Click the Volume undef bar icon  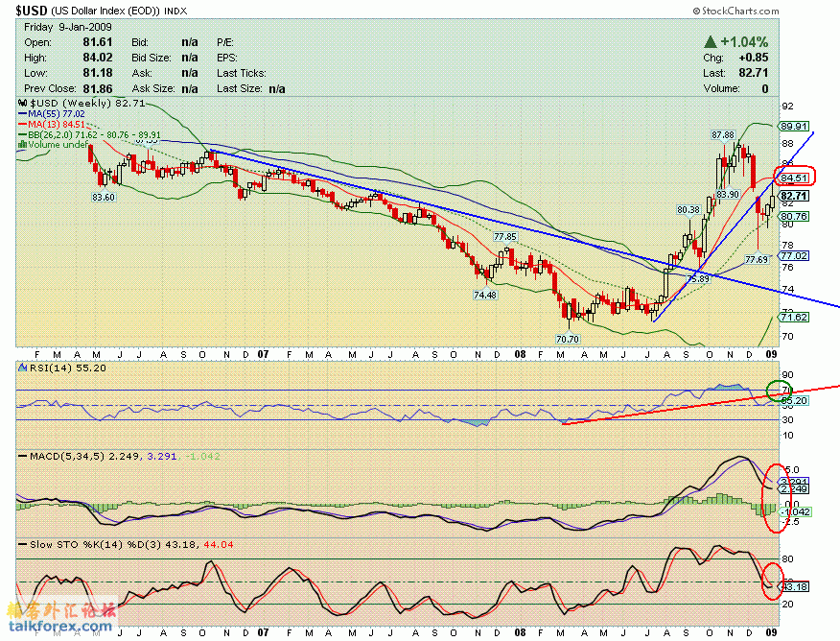click(x=22, y=144)
